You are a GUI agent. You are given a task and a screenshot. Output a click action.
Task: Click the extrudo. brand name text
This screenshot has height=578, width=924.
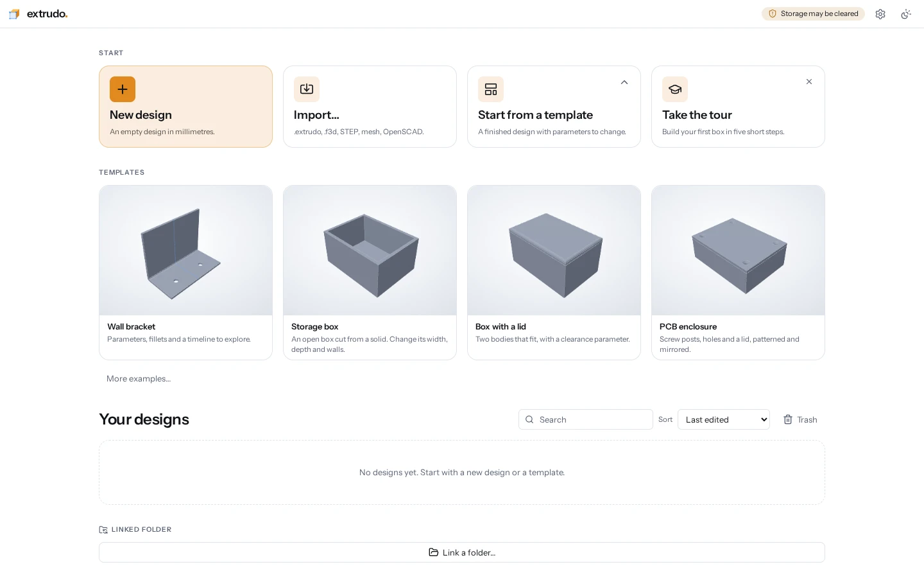[47, 14]
